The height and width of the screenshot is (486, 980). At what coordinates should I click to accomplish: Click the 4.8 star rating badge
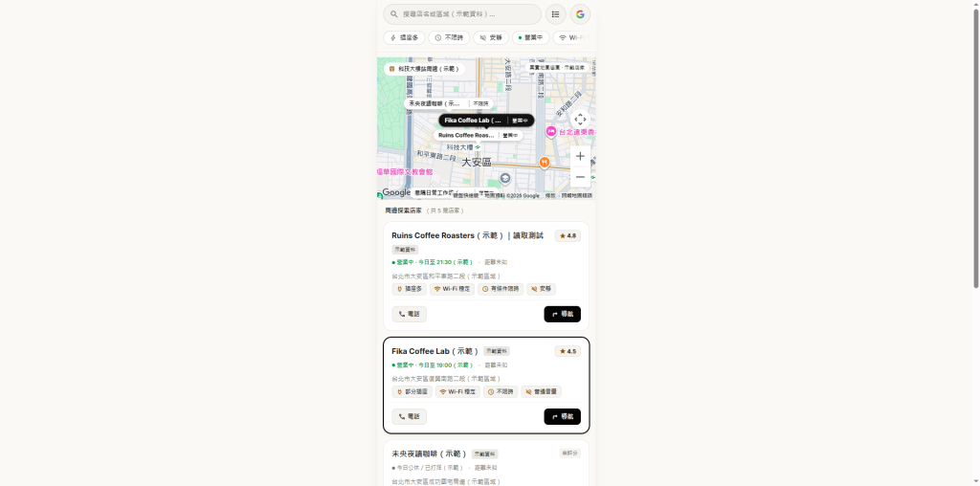click(x=568, y=236)
